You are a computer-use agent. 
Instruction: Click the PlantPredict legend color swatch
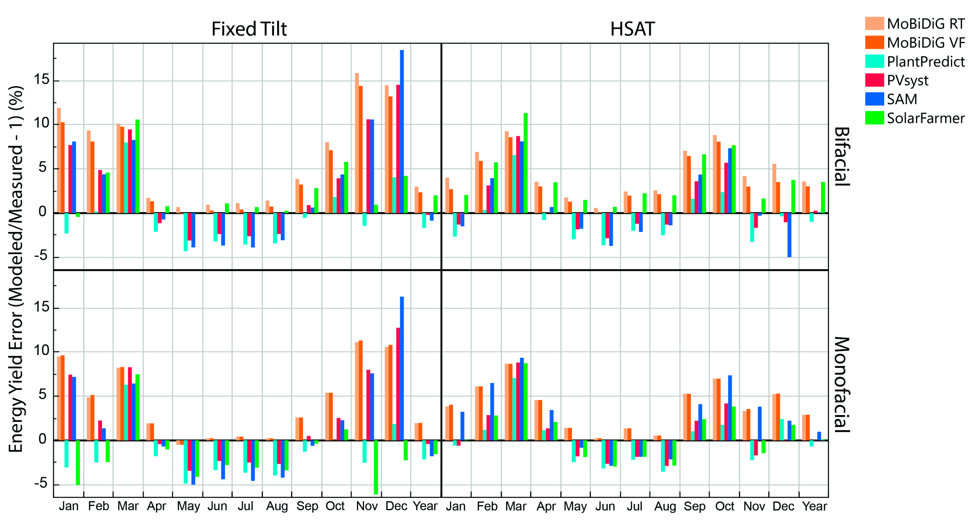point(874,61)
